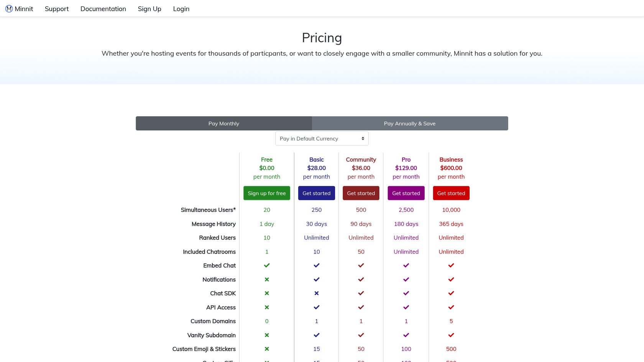Open the Login page

(181, 9)
